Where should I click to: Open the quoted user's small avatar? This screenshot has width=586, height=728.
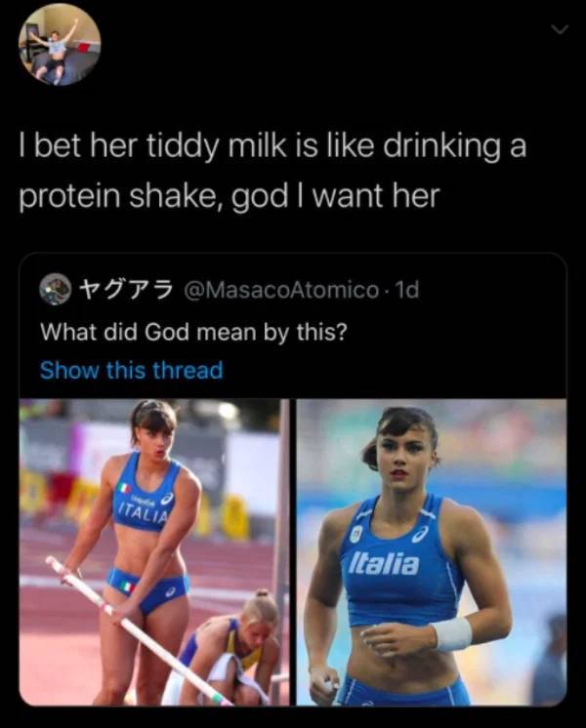point(54,291)
